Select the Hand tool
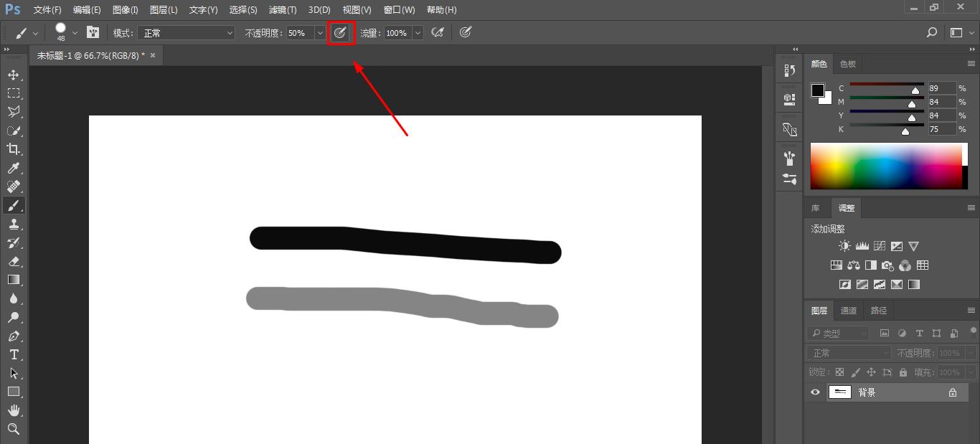Viewport: 980px width, 444px height. pos(14,410)
